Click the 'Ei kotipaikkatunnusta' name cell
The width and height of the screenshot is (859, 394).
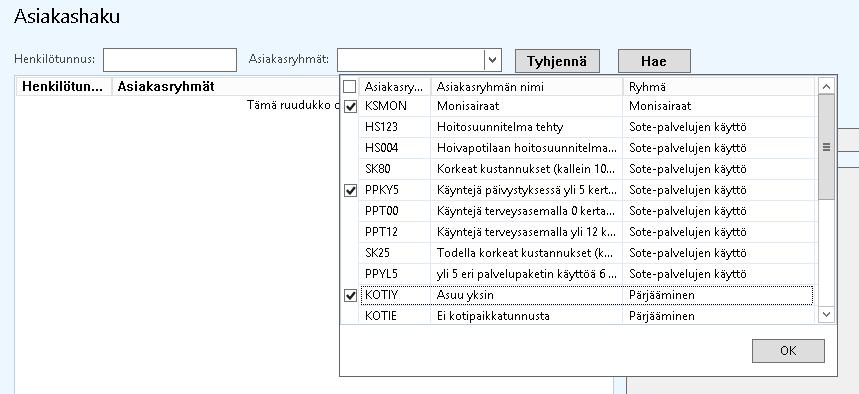click(526, 316)
